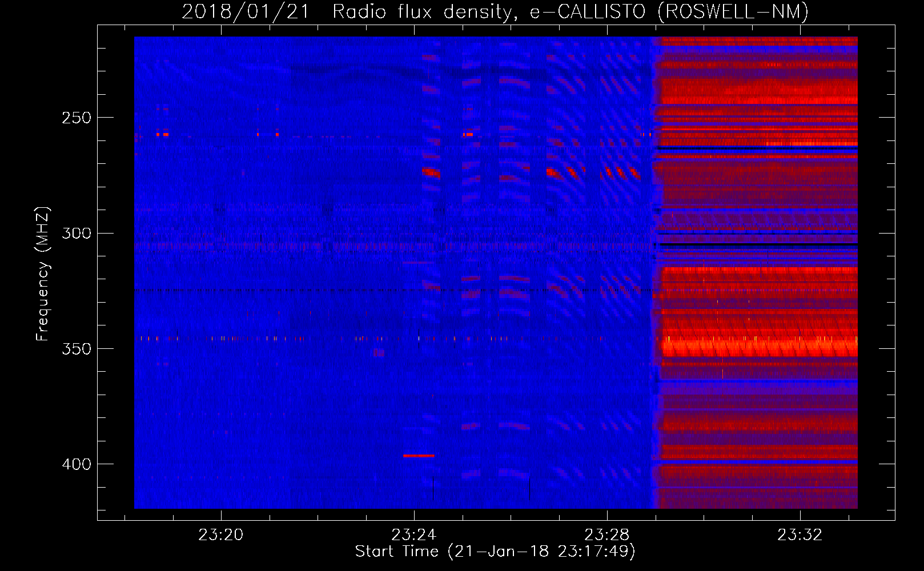
Task: Click the 23:20 time tick label
Action: click(221, 534)
